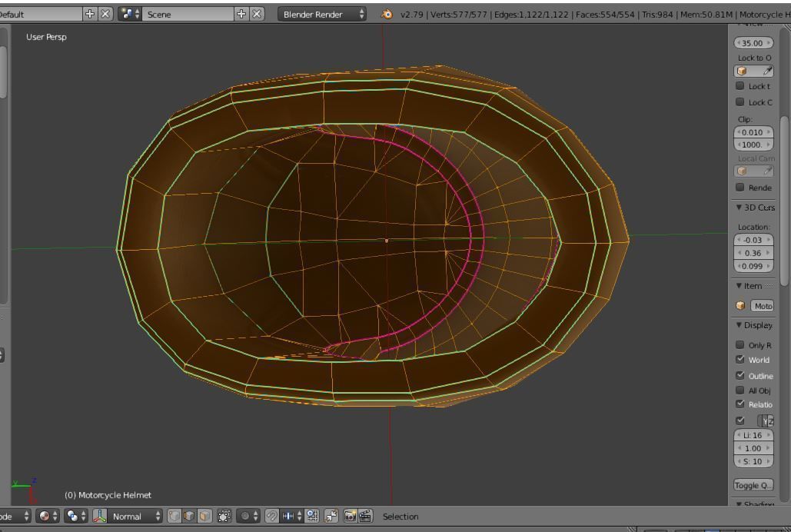Click the OpenGL render animation clapper icon
This screenshot has width=791, height=532.
(x=365, y=517)
